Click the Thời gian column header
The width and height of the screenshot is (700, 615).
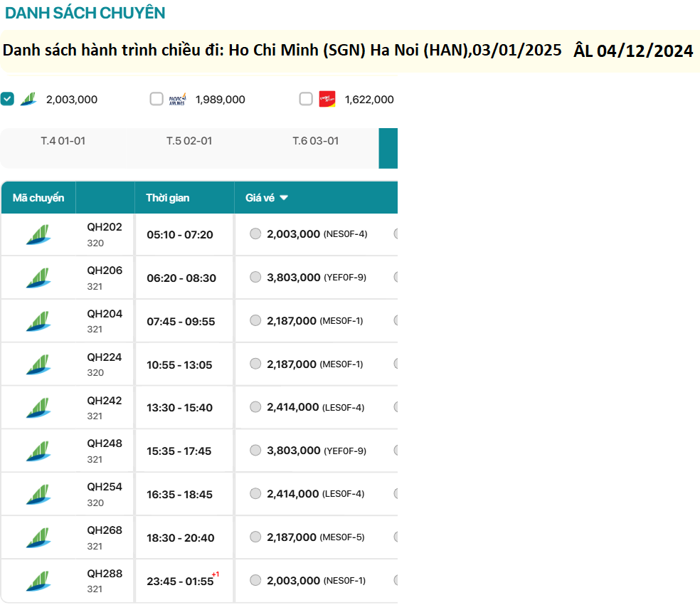click(x=168, y=198)
